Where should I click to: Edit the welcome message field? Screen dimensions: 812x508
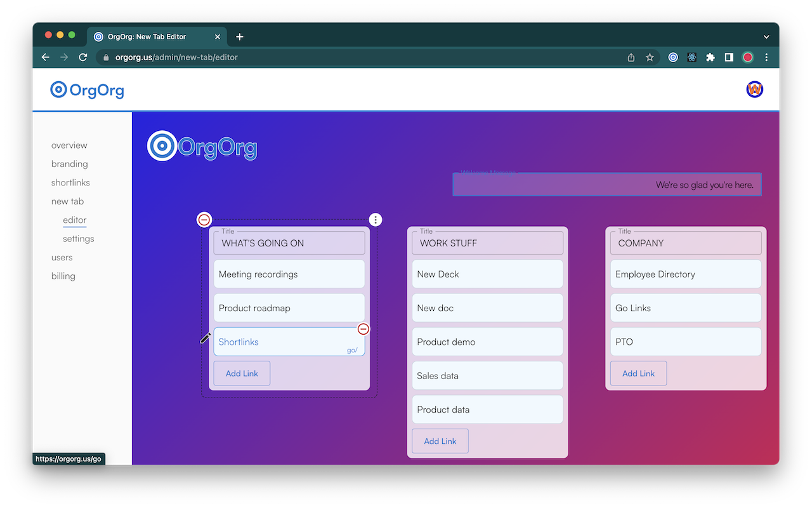[607, 185]
